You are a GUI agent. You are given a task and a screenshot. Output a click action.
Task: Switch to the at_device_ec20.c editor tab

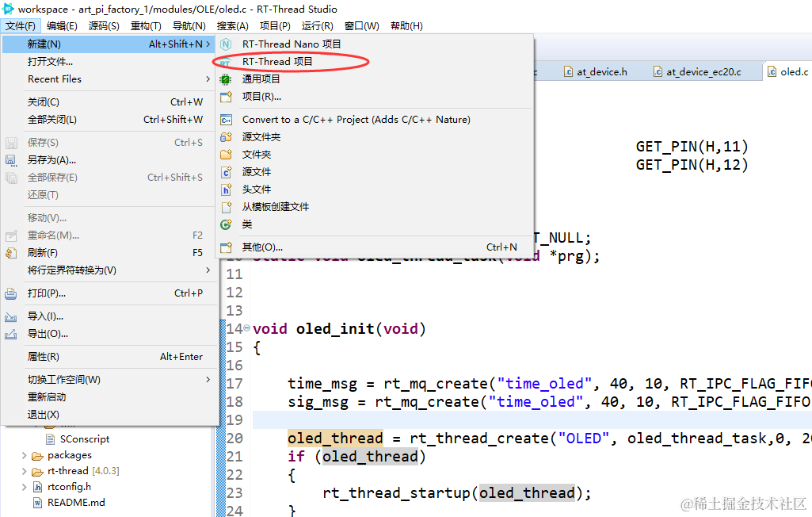(x=698, y=72)
